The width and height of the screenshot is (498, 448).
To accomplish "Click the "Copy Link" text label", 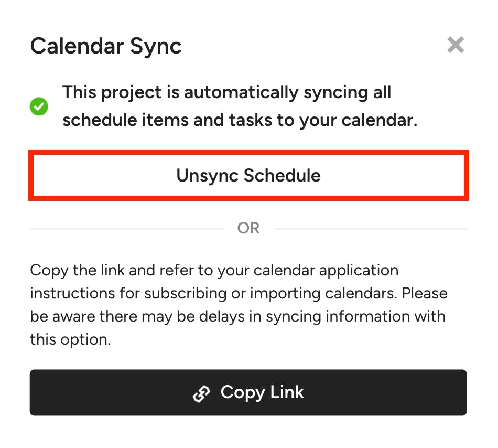I will tap(262, 392).
